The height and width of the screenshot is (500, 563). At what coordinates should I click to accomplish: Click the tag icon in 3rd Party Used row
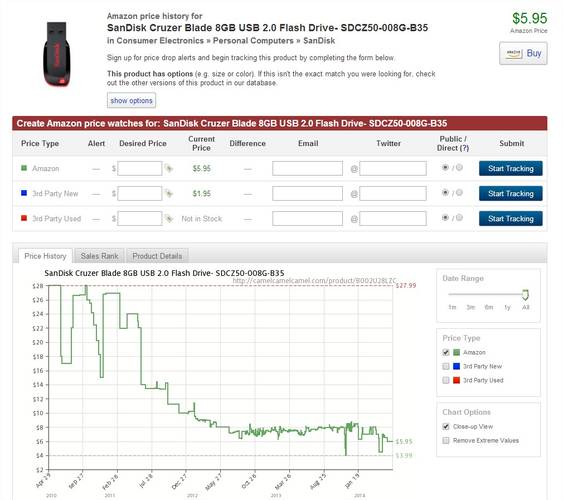click(x=168, y=218)
